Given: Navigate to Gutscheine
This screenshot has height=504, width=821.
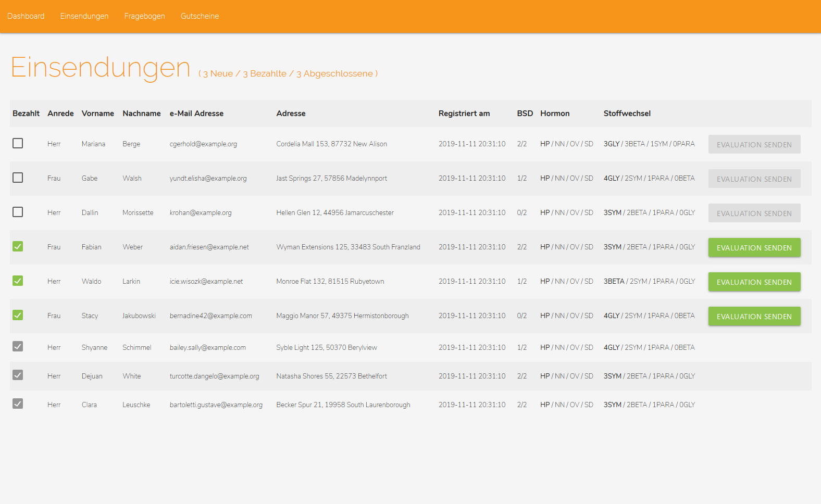Looking at the screenshot, I should pyautogui.click(x=200, y=16).
